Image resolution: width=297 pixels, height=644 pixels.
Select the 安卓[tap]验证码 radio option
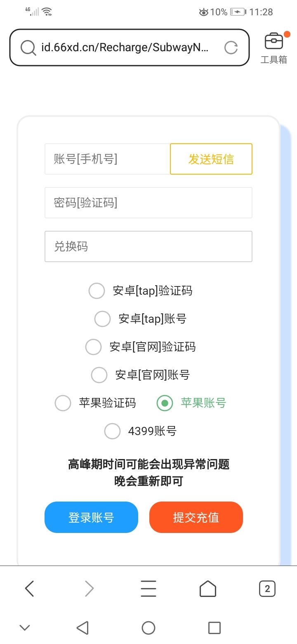pos(97,291)
